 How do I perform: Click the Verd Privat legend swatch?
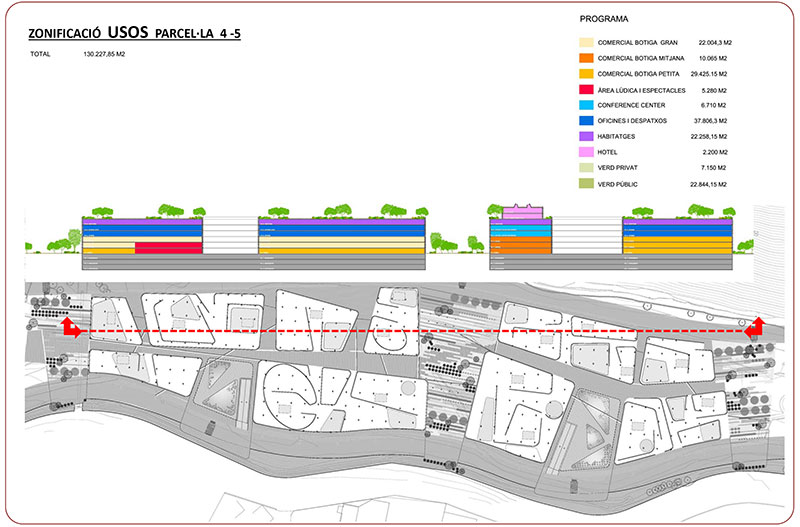[586, 168]
